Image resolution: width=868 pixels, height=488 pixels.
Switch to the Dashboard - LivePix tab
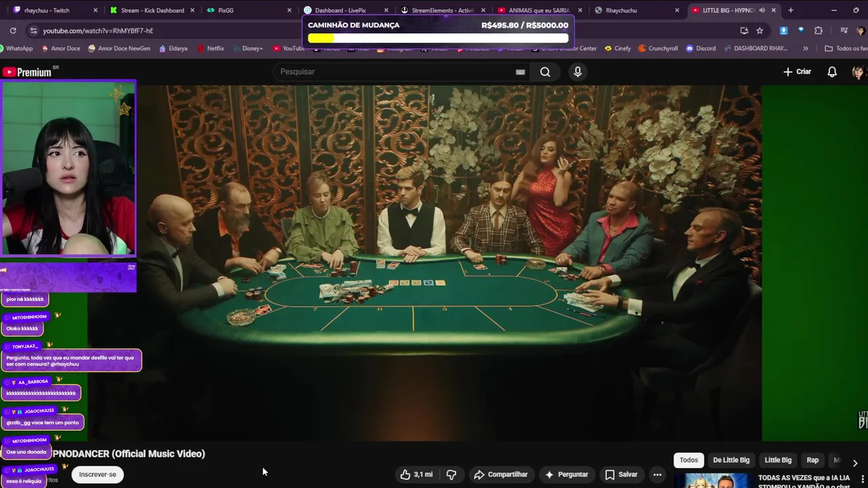click(346, 10)
